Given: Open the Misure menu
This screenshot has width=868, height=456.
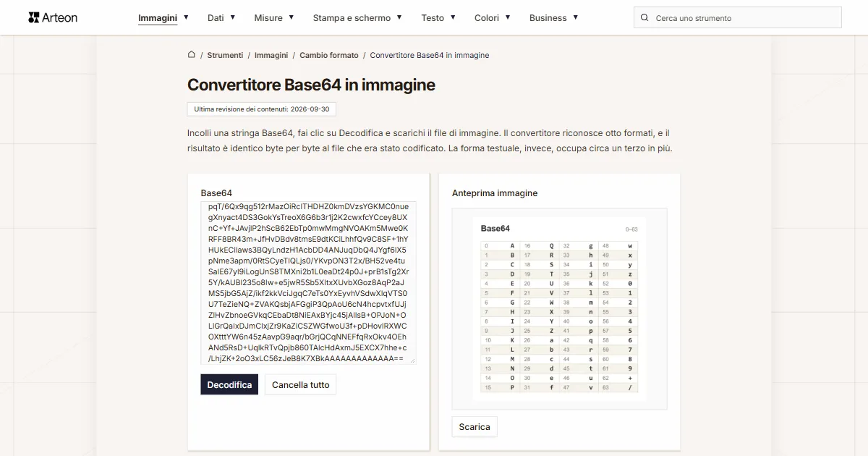Looking at the screenshot, I should click(x=268, y=18).
